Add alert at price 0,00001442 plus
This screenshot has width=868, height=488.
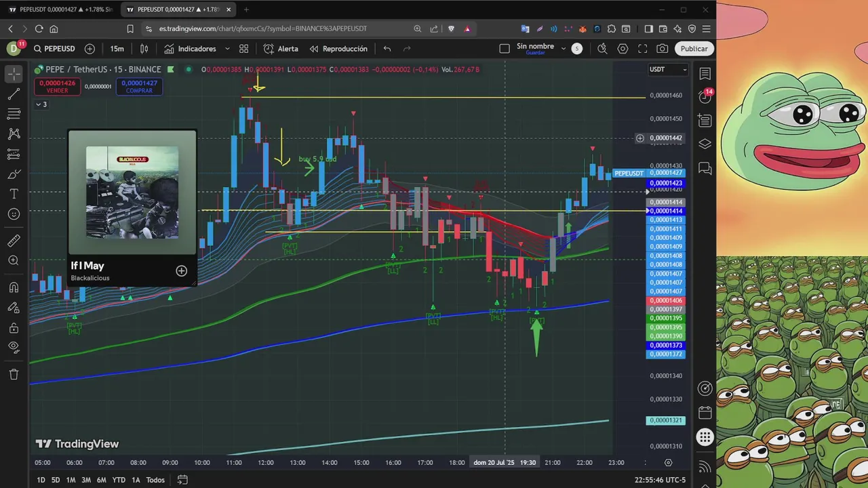click(639, 138)
